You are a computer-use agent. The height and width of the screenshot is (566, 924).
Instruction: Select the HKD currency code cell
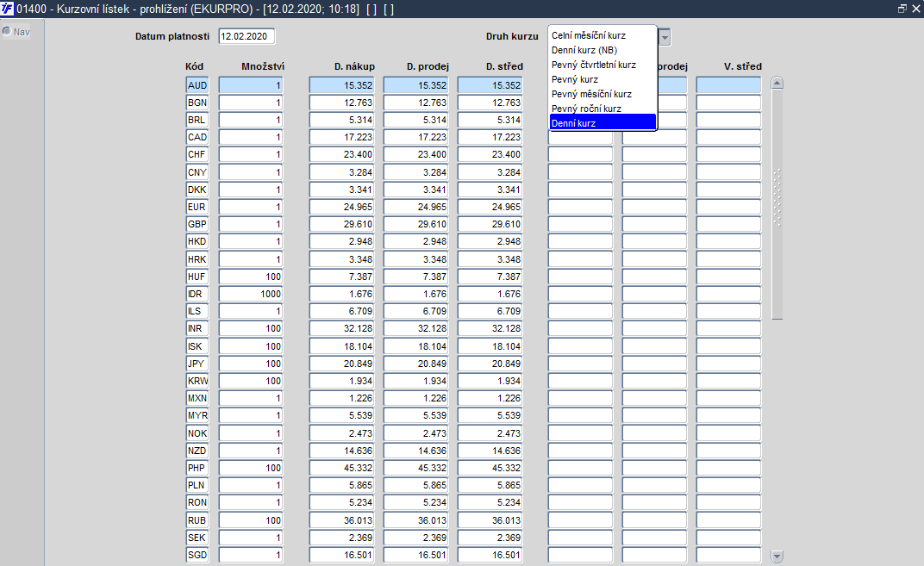(197, 241)
